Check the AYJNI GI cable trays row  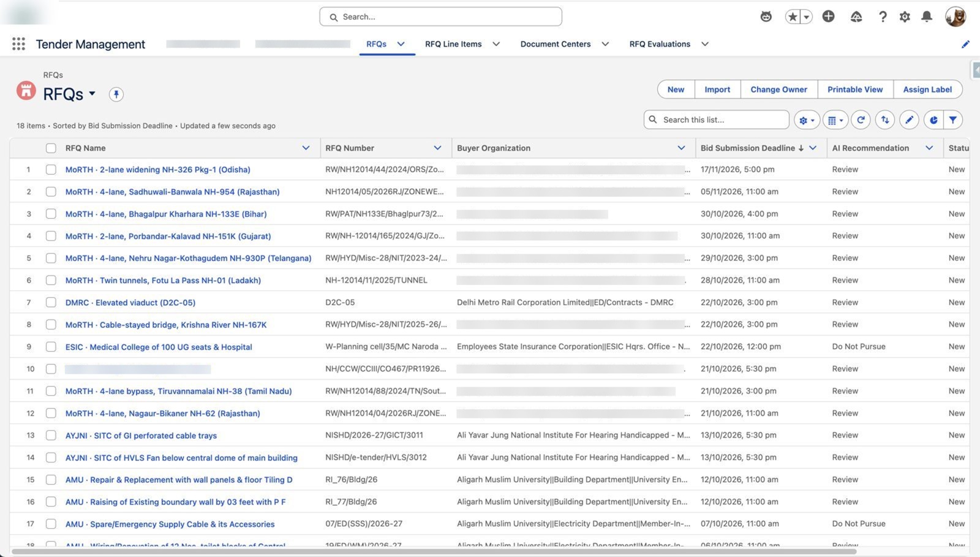click(x=51, y=436)
